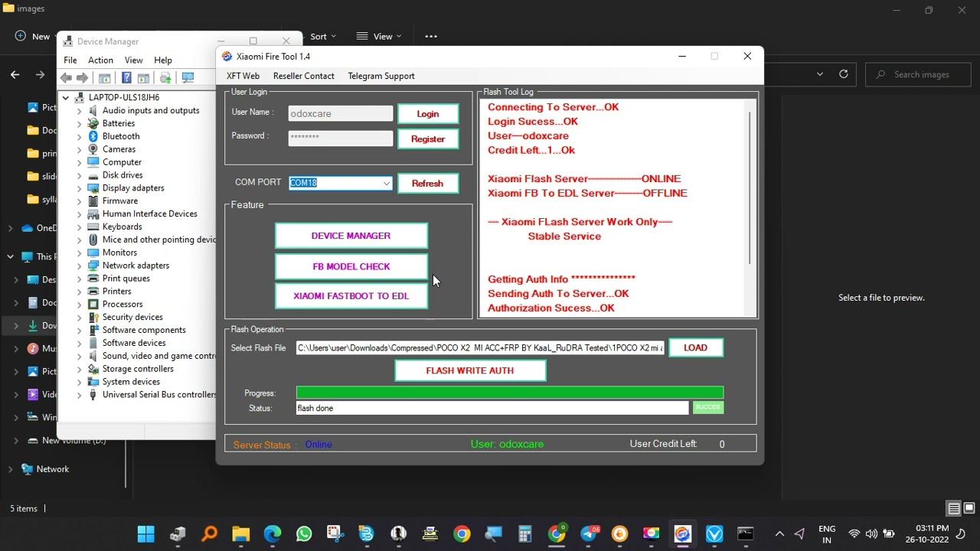
Task: Refresh the COM port list
Action: [x=427, y=184]
